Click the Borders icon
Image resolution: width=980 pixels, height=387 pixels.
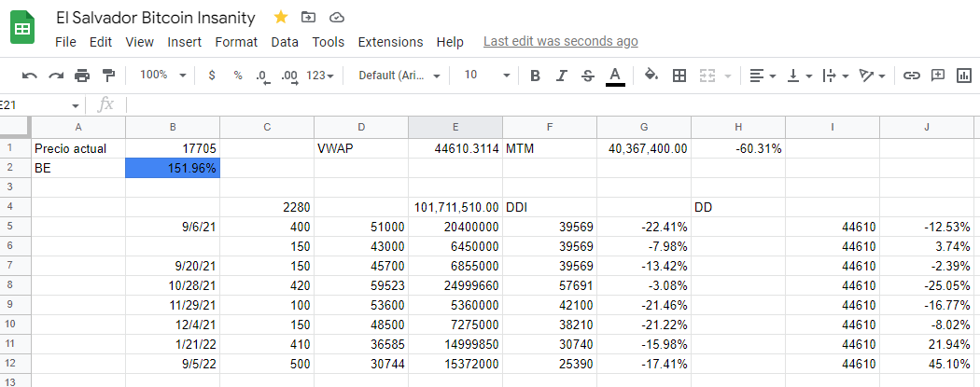tap(679, 76)
